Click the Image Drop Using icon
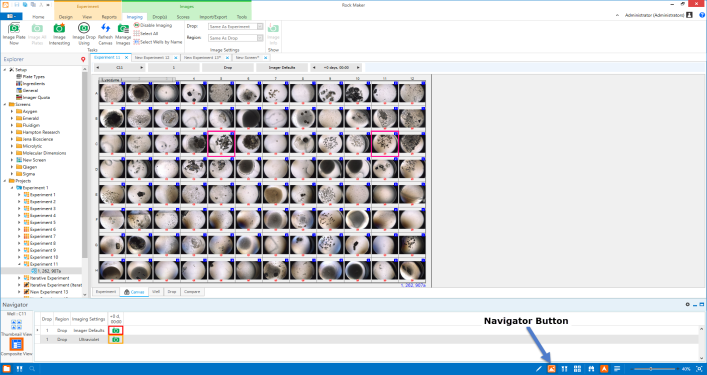The width and height of the screenshot is (707, 375). [84, 28]
